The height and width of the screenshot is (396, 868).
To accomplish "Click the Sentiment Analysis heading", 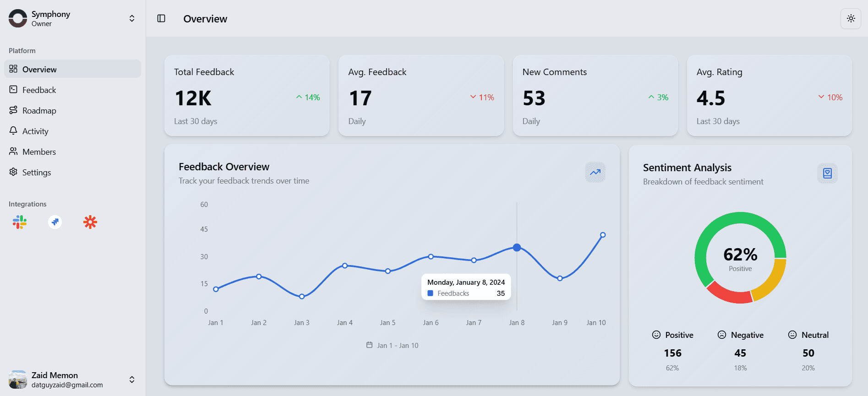I will (687, 168).
